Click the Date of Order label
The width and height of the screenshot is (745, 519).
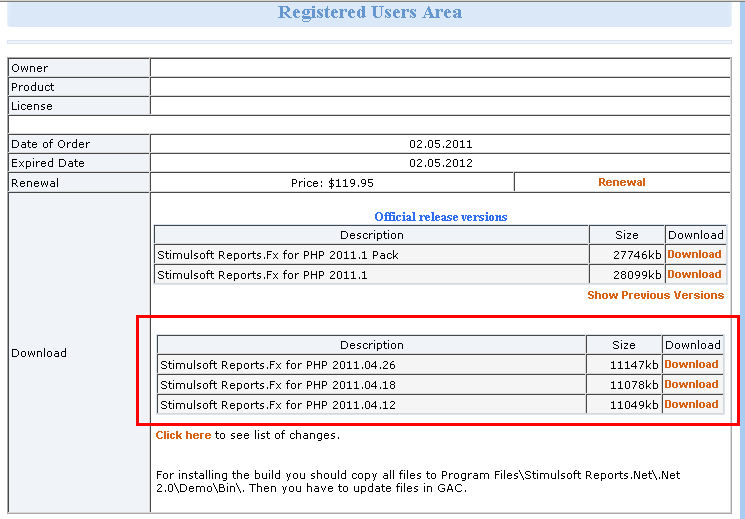tap(50, 144)
